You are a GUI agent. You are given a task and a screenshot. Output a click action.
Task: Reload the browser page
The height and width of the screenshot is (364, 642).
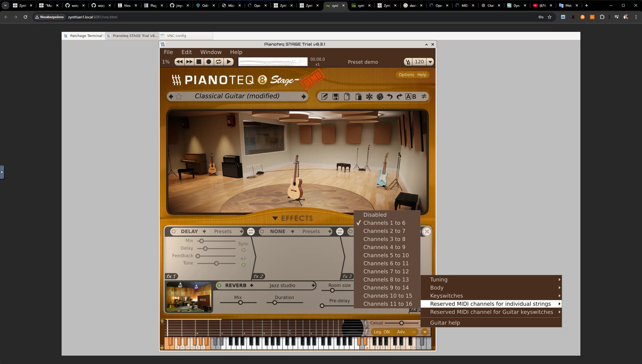25,17
